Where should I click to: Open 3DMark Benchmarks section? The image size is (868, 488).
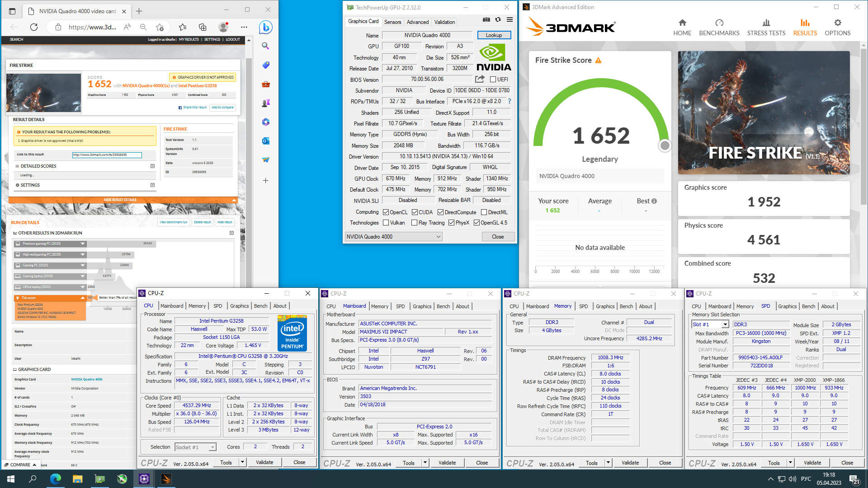coord(719,27)
